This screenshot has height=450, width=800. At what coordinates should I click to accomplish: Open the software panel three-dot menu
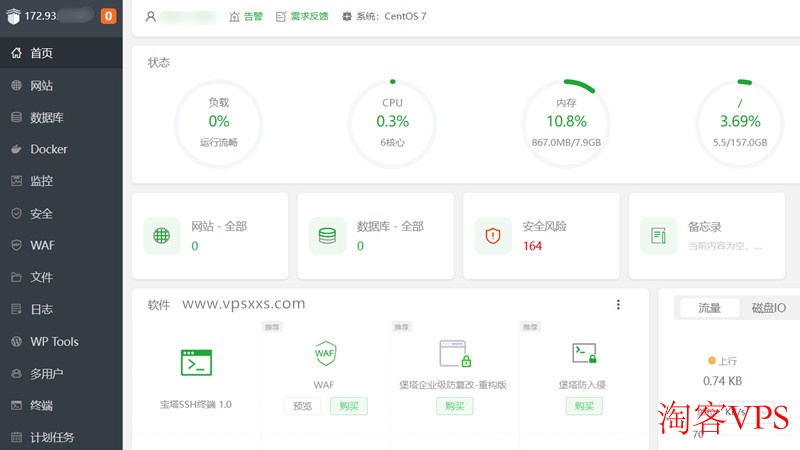click(x=618, y=305)
